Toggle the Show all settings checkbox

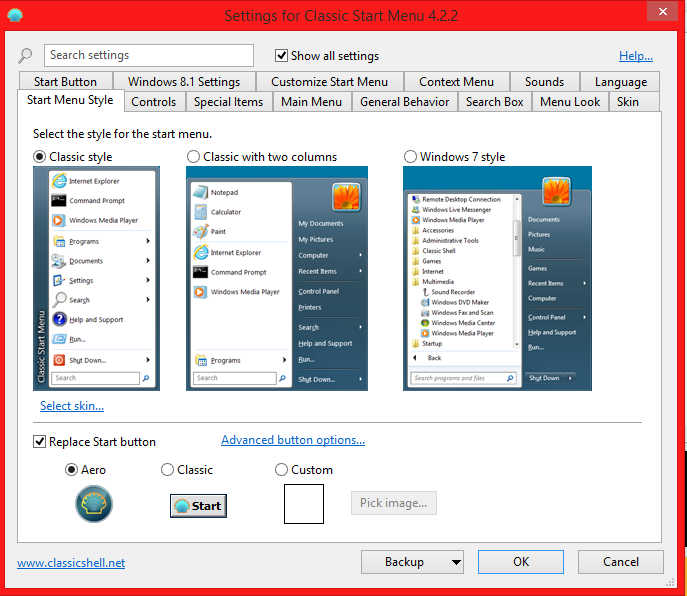pos(281,56)
